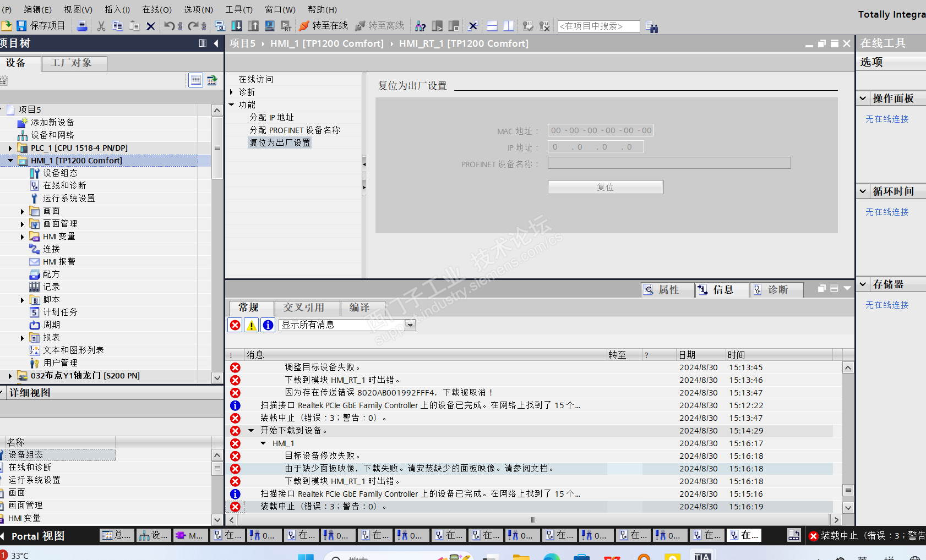The height and width of the screenshot is (560, 926).
Task: Select 分配 IP 地址 in the functions list
Action: (271, 118)
